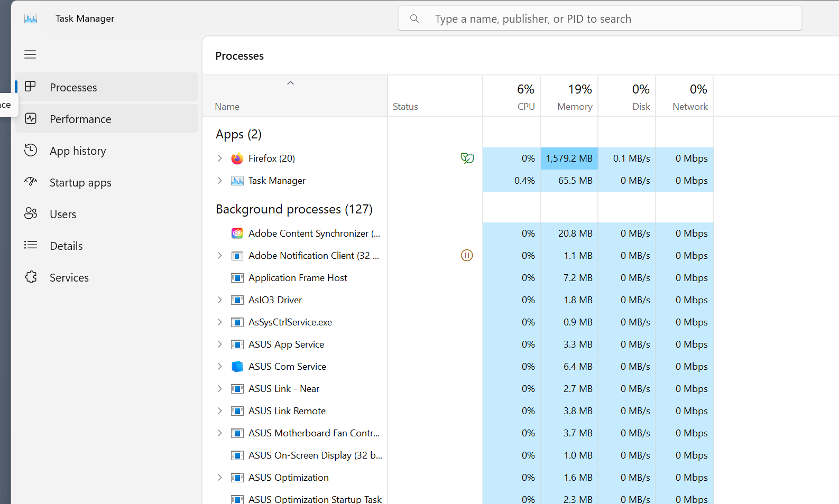This screenshot has width=839, height=504.
Task: Click the Task Manager process row icon
Action: [x=237, y=181]
